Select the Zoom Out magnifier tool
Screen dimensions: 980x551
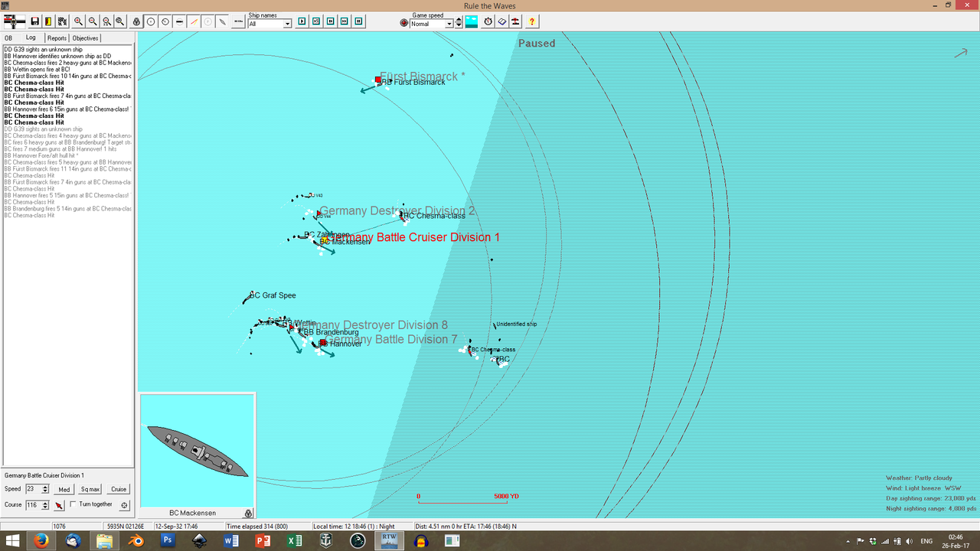point(92,21)
